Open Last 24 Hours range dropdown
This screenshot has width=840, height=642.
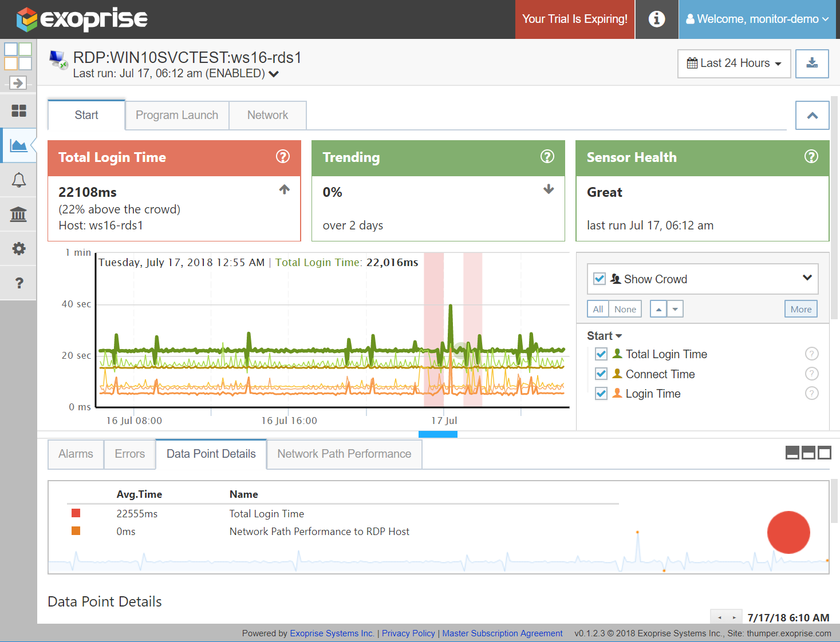click(734, 64)
